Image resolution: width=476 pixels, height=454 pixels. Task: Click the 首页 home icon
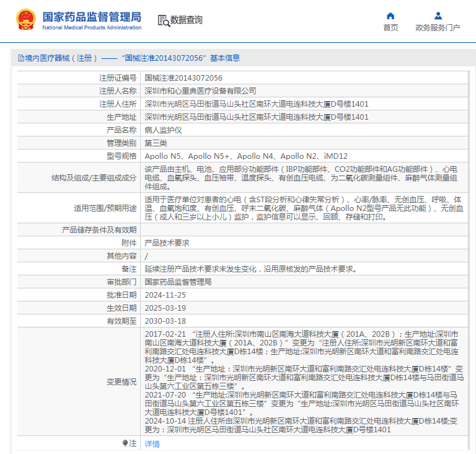(x=390, y=16)
